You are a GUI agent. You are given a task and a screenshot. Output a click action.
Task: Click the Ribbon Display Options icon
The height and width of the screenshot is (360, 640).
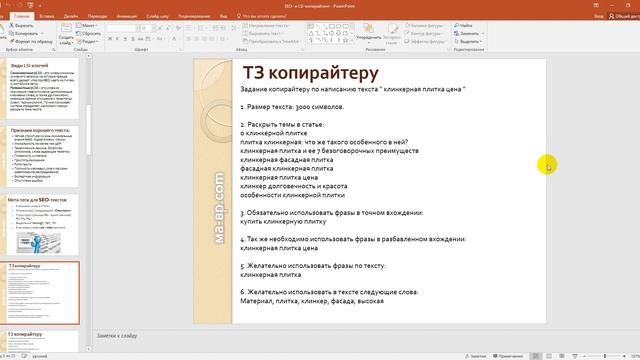[596, 5]
